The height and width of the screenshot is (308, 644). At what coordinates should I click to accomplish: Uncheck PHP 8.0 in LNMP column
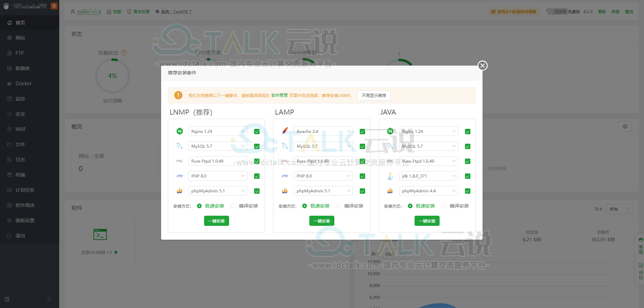[257, 176]
